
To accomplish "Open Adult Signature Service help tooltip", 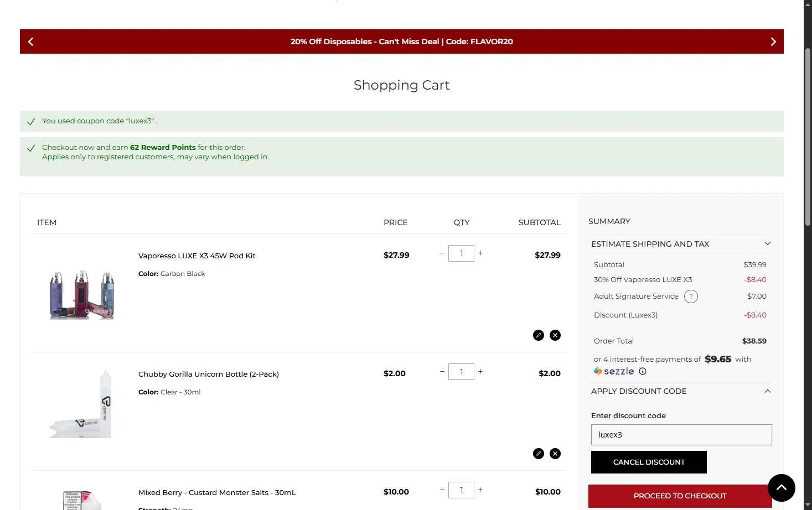I will [691, 296].
